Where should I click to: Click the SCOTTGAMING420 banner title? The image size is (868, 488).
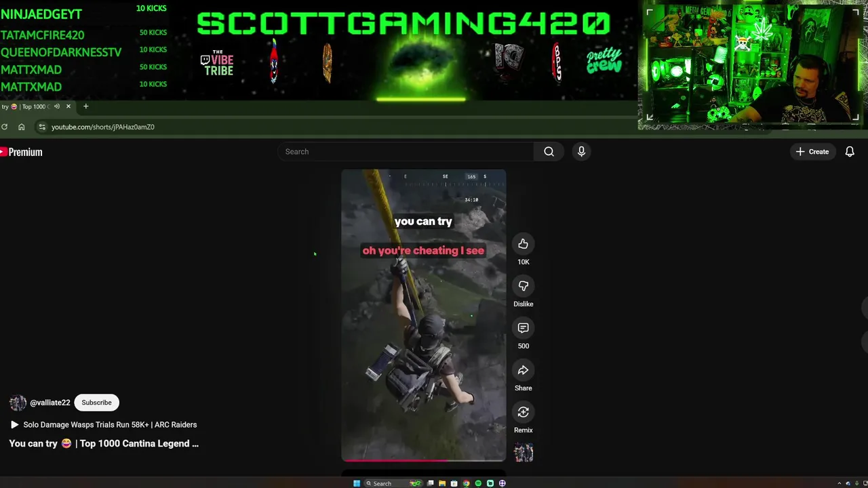(x=403, y=24)
